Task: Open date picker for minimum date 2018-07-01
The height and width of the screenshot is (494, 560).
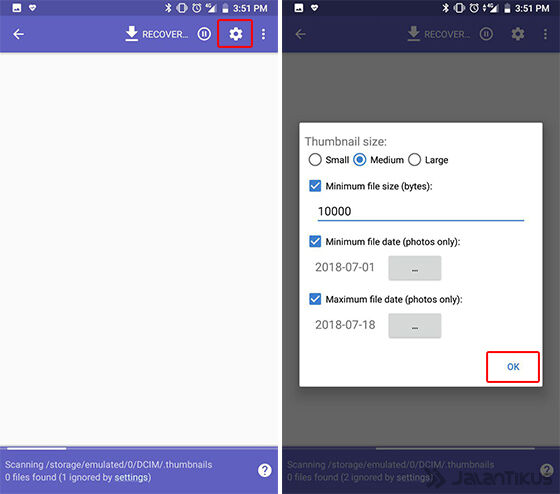Action: click(x=415, y=268)
